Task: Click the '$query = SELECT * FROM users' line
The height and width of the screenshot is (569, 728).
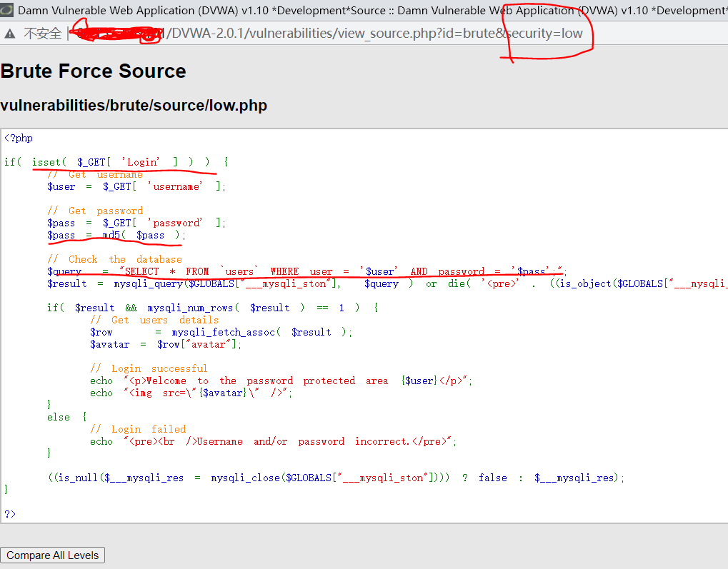Action: tap(307, 271)
